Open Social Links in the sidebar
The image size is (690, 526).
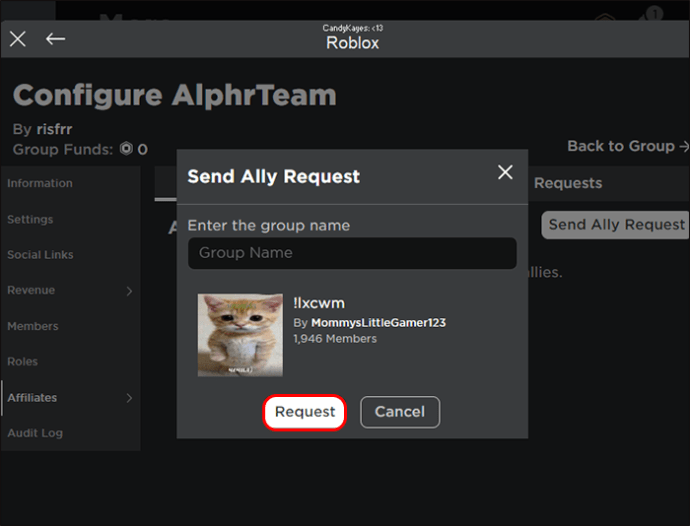[40, 255]
